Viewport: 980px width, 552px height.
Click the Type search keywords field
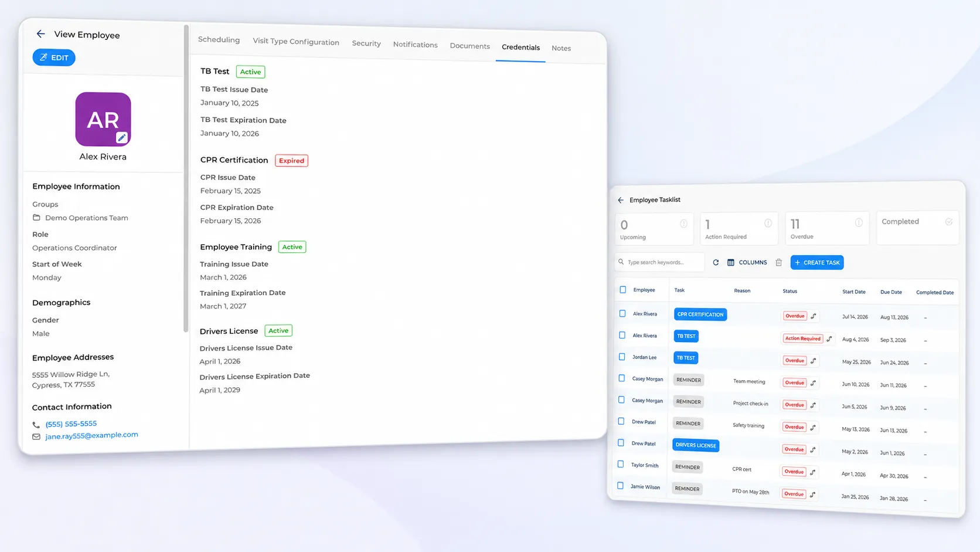[x=659, y=262]
